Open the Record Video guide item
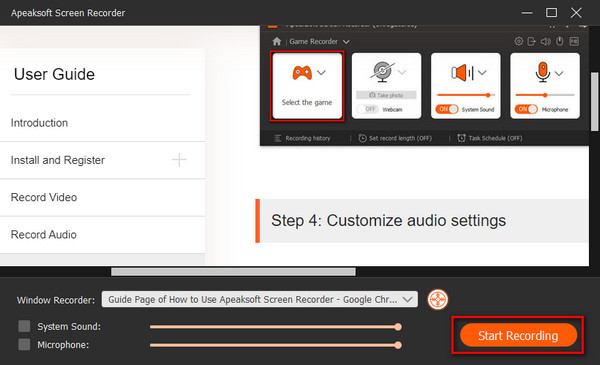Image resolution: width=600 pixels, height=365 pixels. 102,197
